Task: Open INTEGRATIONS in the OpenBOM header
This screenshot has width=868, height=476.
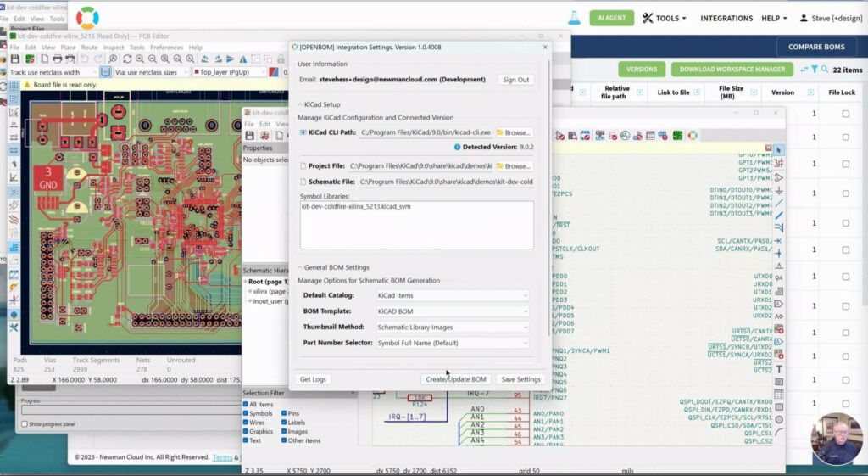Action: 726,19
